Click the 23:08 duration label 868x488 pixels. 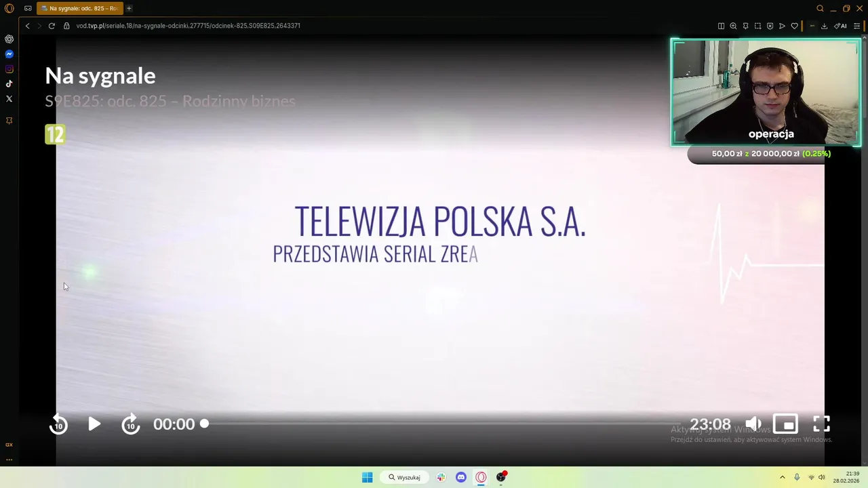pyautogui.click(x=710, y=424)
